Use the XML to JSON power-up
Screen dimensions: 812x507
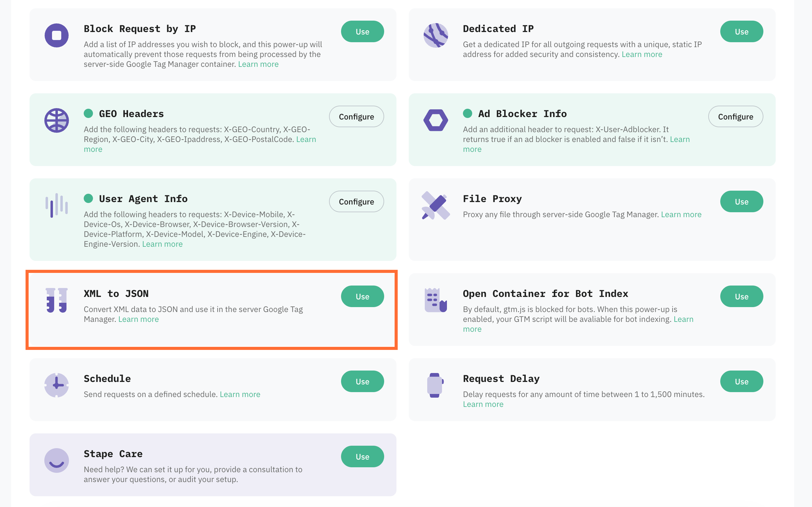point(363,296)
